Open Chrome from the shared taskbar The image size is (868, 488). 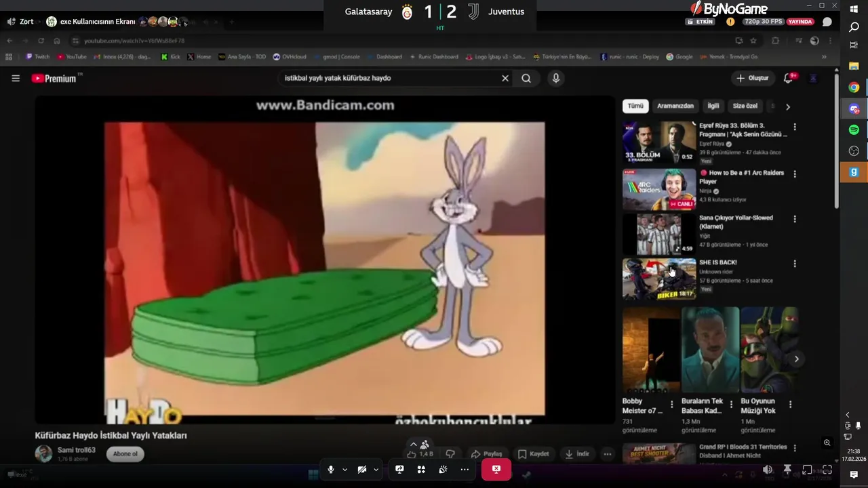click(x=854, y=87)
